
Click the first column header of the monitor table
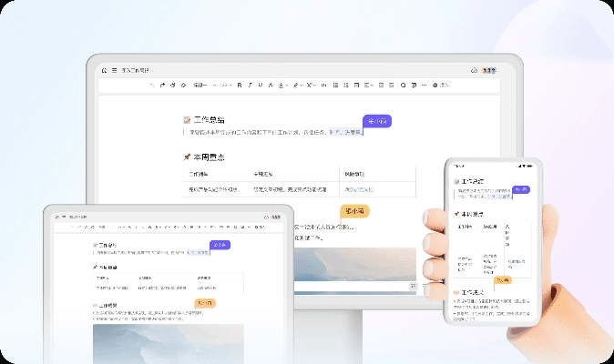pyautogui.click(x=199, y=174)
